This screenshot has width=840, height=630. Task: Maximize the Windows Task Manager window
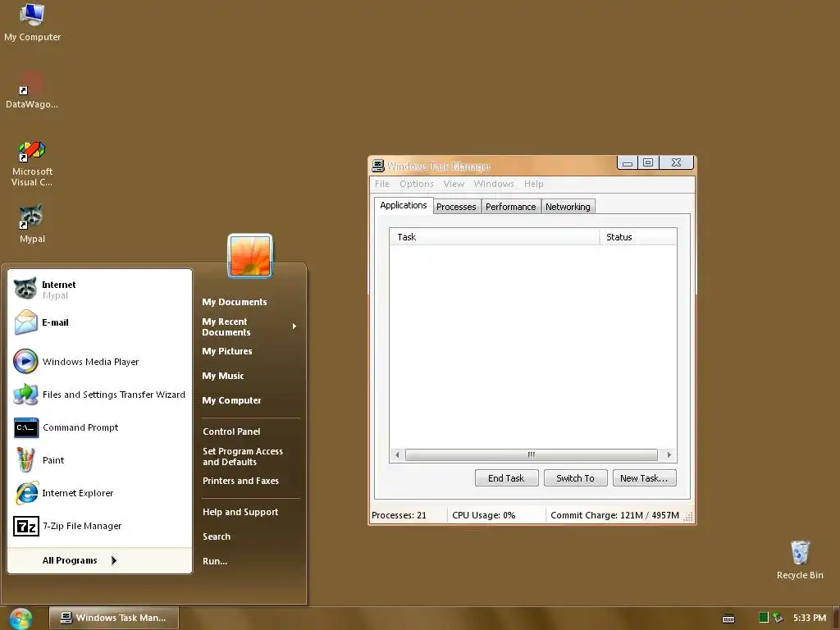[x=648, y=162]
